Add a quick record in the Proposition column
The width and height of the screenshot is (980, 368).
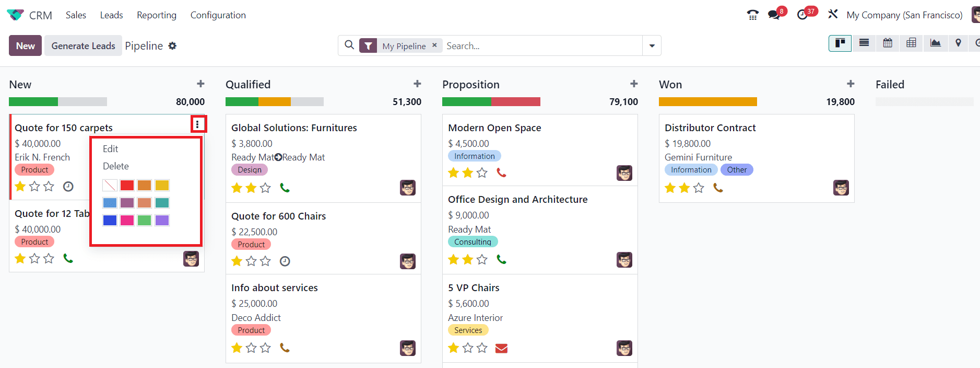pos(634,84)
